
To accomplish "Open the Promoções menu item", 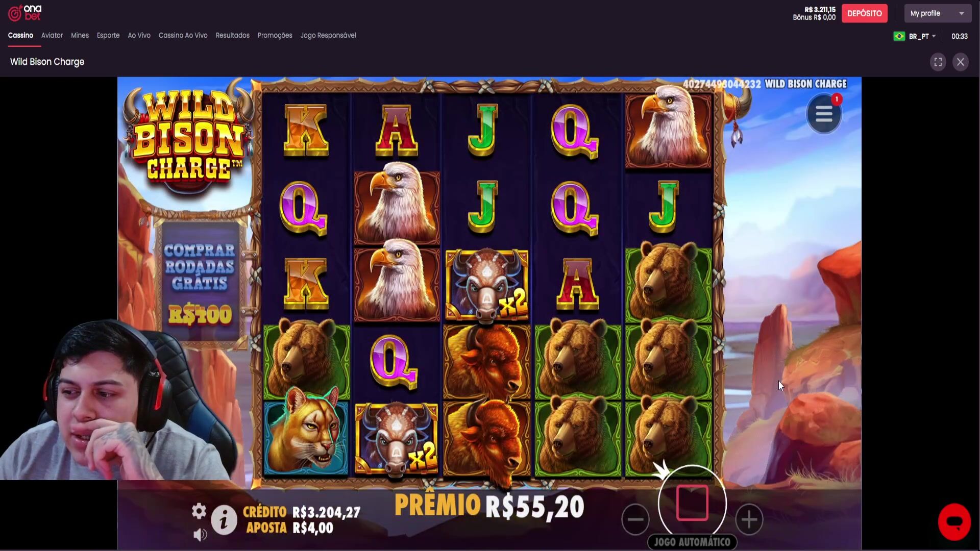I will point(275,35).
